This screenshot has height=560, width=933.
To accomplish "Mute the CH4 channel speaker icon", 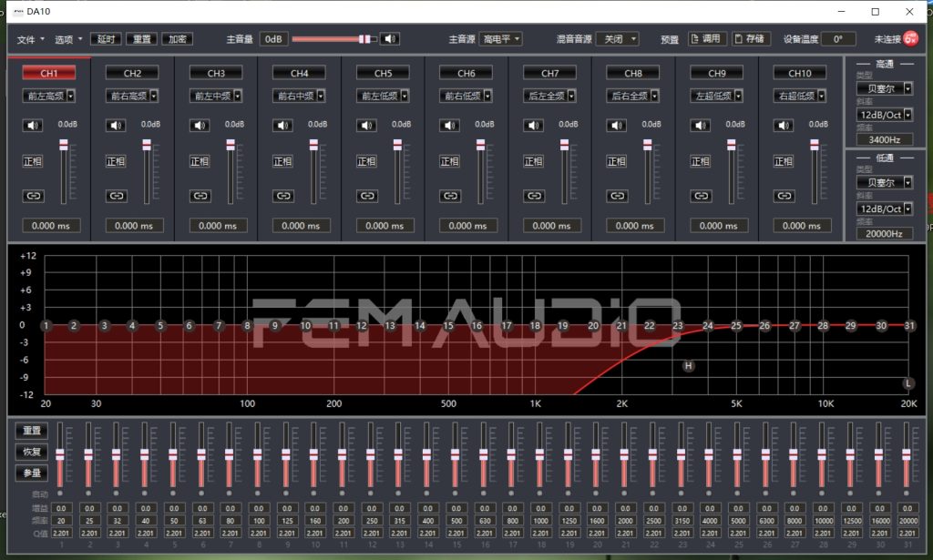I will (282, 126).
